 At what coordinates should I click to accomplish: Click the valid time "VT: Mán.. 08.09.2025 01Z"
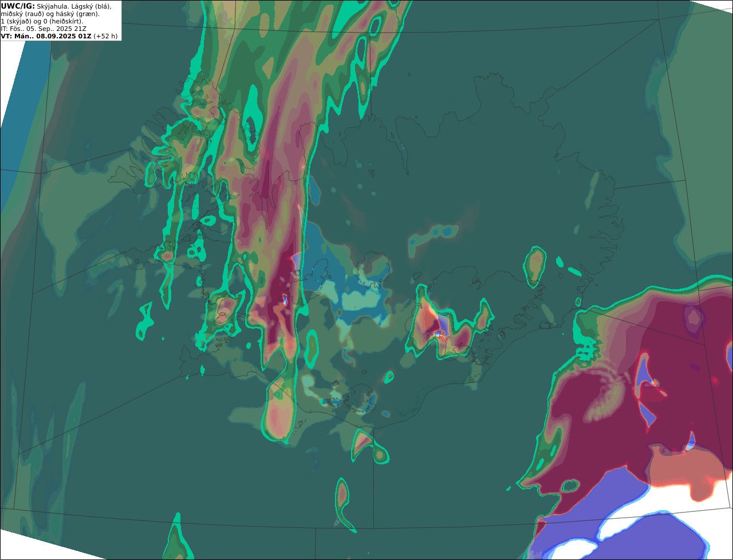click(x=46, y=36)
